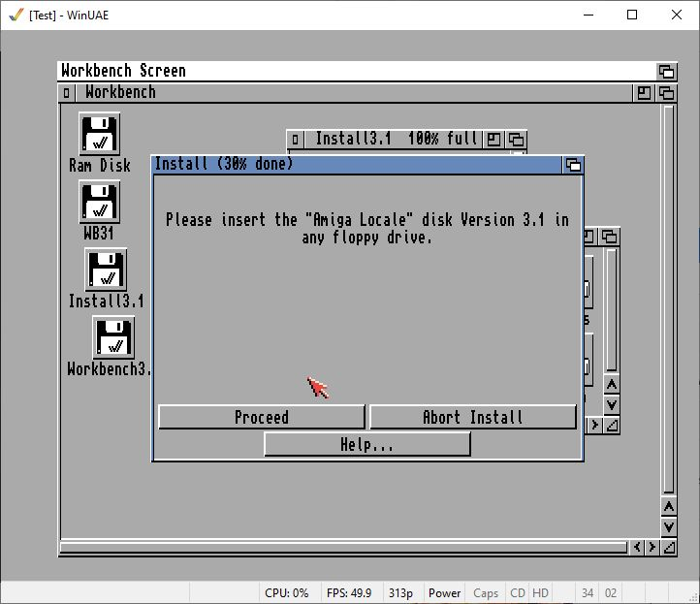The height and width of the screenshot is (604, 700).
Task: Click the scroll right arrow of window behind Install dialog
Action: [x=594, y=425]
